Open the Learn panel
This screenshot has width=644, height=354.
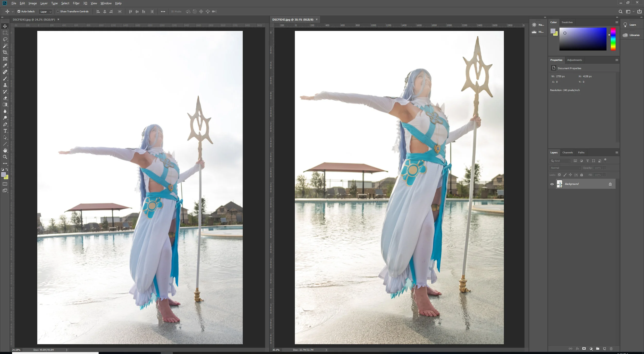click(630, 25)
